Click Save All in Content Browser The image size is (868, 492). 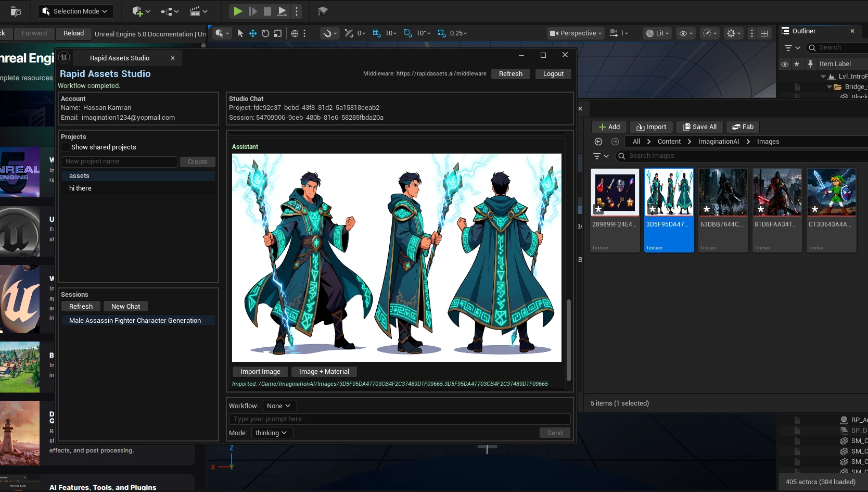[x=699, y=127]
